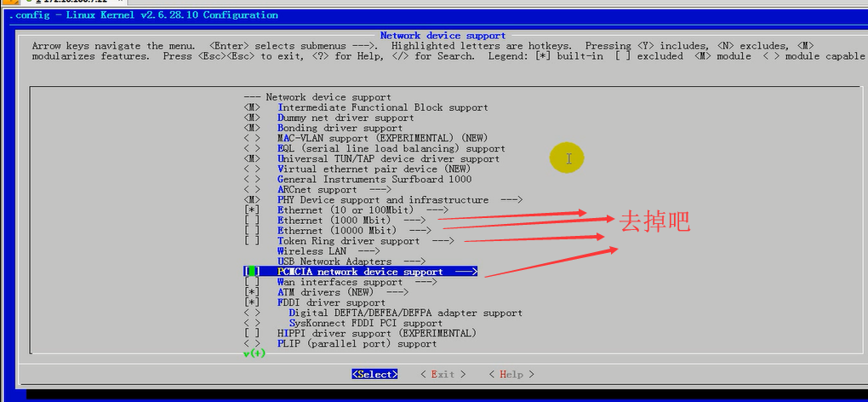Select Universal TUN/TAP device driver support
868x402 pixels.
tap(388, 158)
